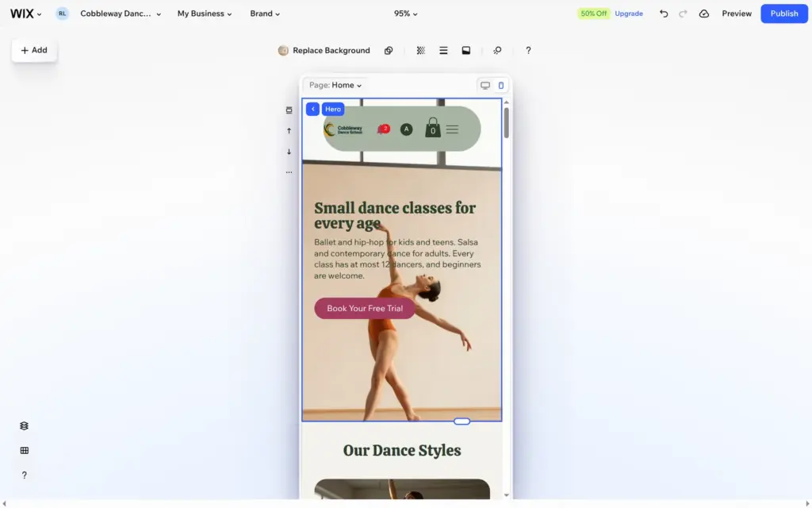Switch to desktop view
This screenshot has width=812, height=508.
485,86
